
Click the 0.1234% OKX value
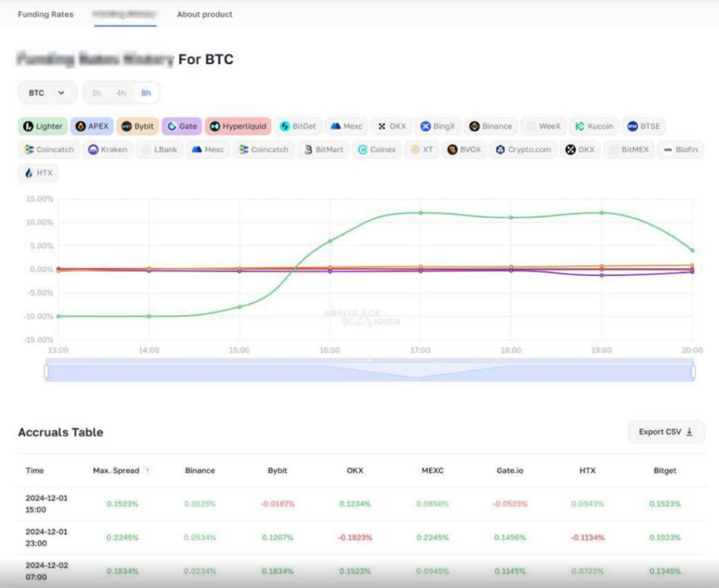click(355, 504)
